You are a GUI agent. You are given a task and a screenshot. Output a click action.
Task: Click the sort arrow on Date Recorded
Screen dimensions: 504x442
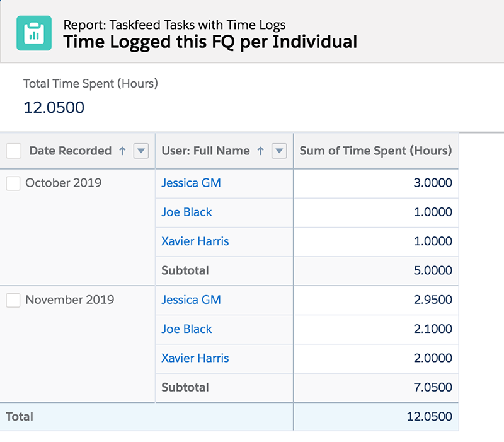[121, 151]
